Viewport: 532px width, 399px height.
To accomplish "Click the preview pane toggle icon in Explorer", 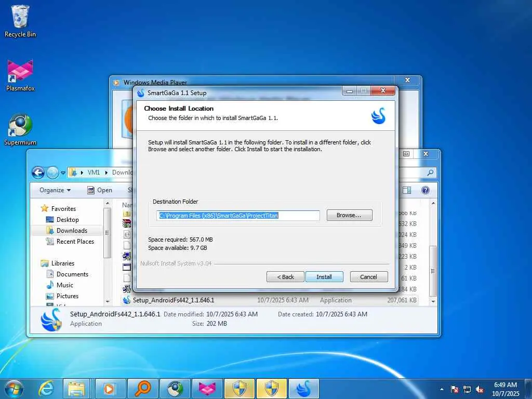I will (406, 190).
